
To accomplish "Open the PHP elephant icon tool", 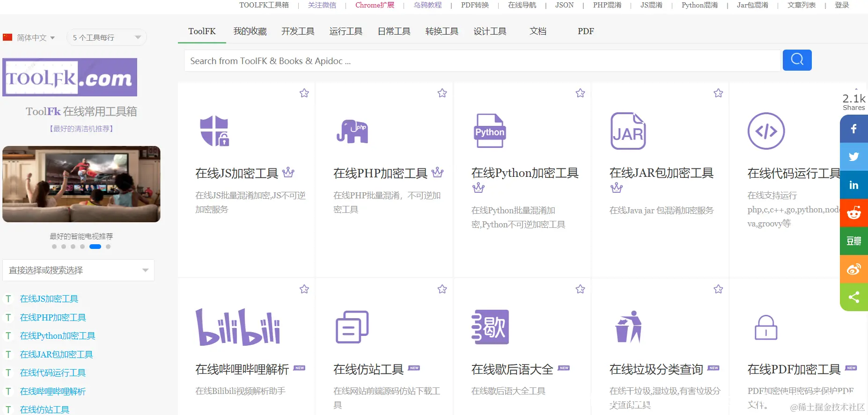I will point(352,131).
